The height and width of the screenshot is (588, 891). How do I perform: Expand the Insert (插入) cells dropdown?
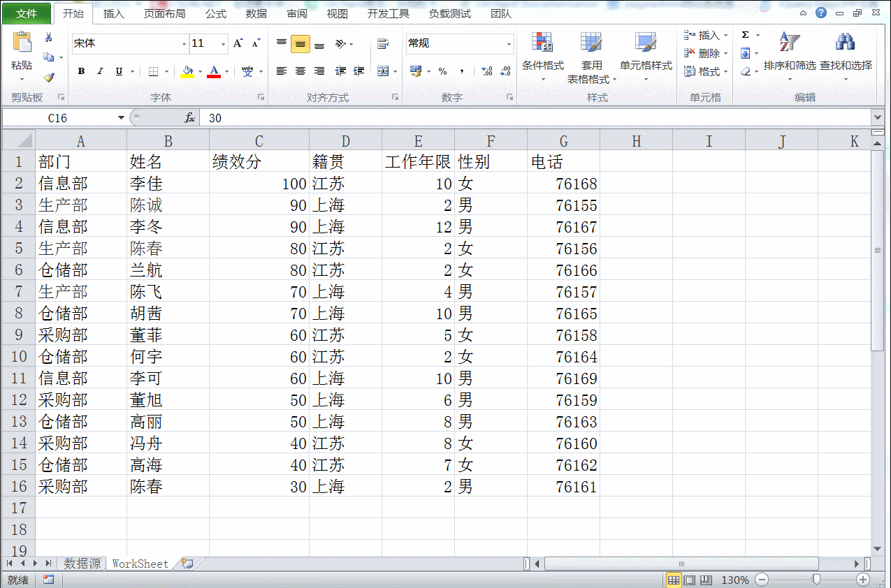pyautogui.click(x=725, y=35)
